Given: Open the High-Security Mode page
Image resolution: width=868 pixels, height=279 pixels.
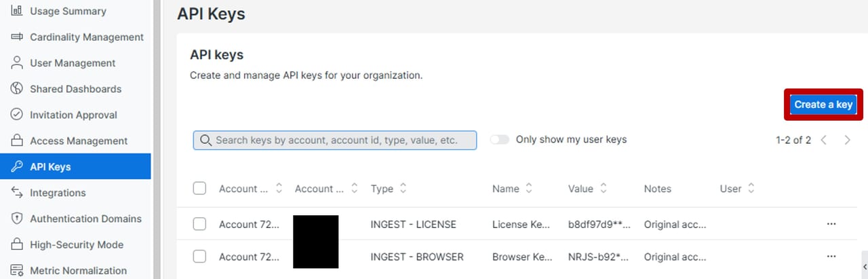Looking at the screenshot, I should [x=77, y=244].
